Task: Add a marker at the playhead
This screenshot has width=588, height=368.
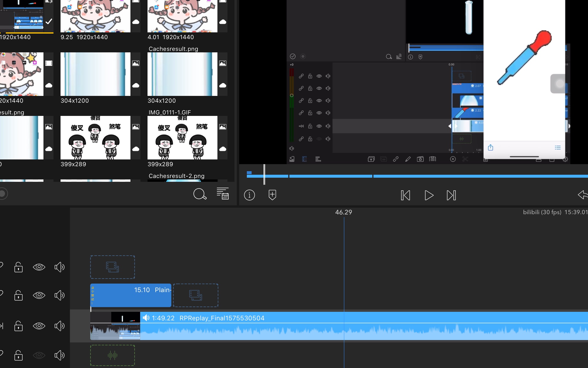Action: pos(272,195)
